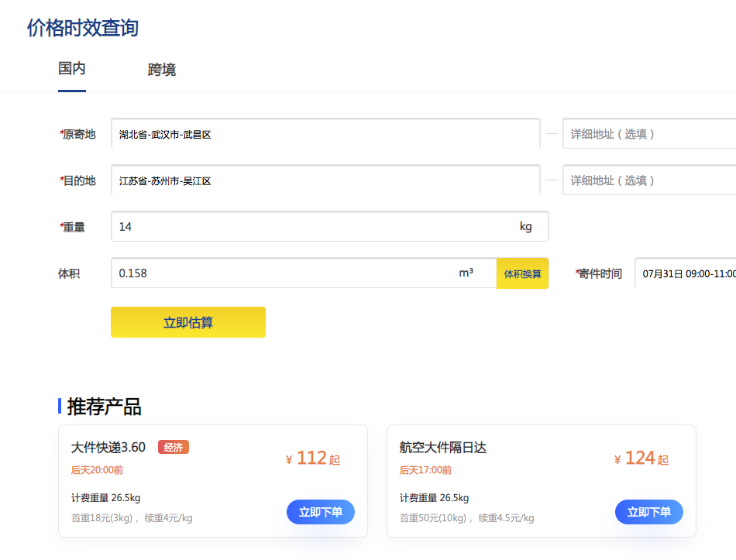Click the 经济 tag label
This screenshot has height=560, width=736.
coord(173,447)
